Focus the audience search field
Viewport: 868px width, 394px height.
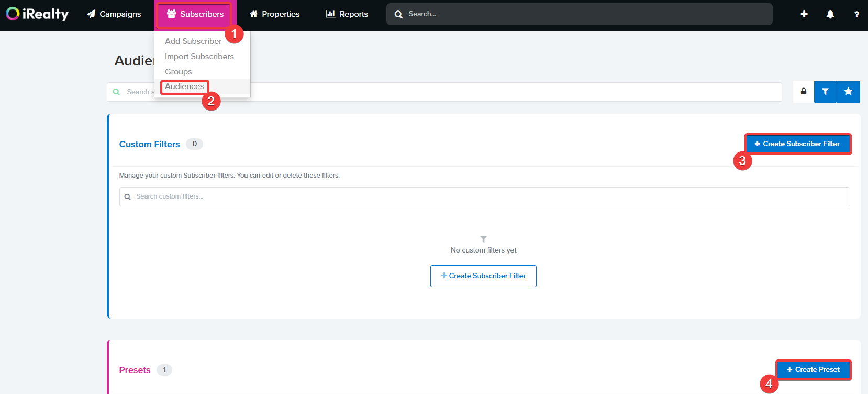coord(444,92)
